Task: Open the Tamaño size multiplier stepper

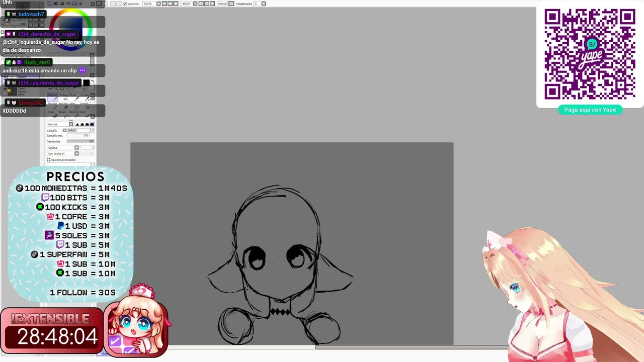Action: (64, 131)
